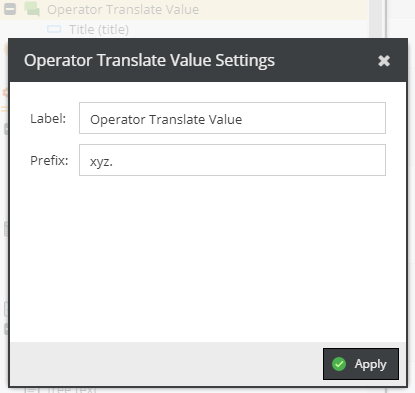Click the gray footer bar beside Apply

[x=167, y=364]
